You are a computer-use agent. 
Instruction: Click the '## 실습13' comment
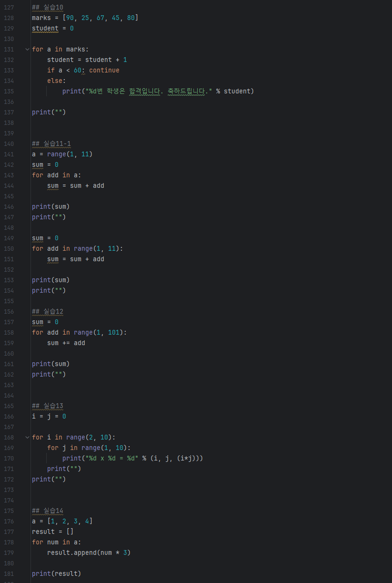[47, 406]
